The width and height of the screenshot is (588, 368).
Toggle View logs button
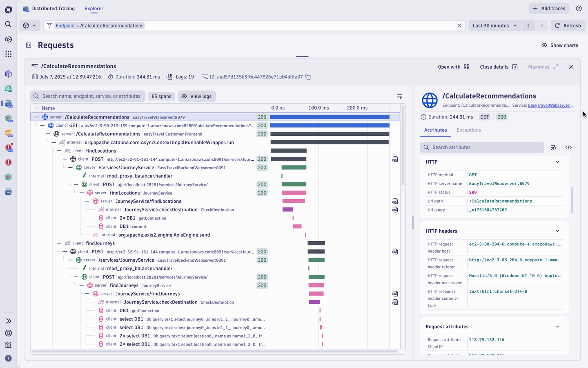click(197, 96)
